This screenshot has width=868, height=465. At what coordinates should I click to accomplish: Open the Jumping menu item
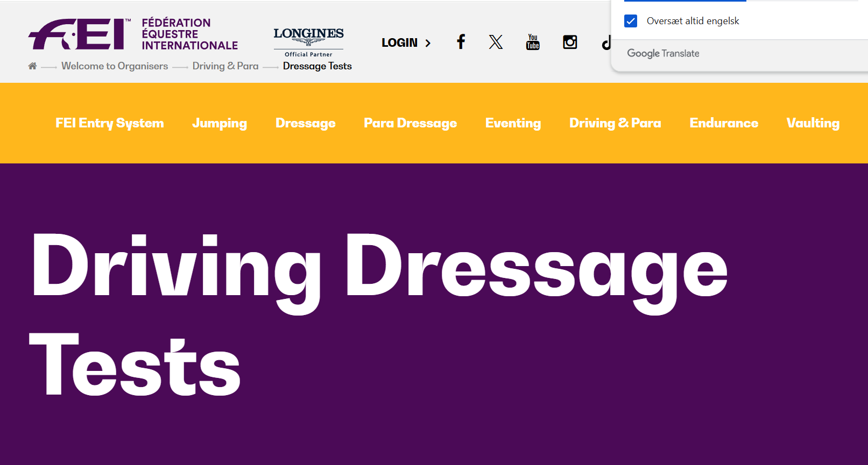coord(220,123)
